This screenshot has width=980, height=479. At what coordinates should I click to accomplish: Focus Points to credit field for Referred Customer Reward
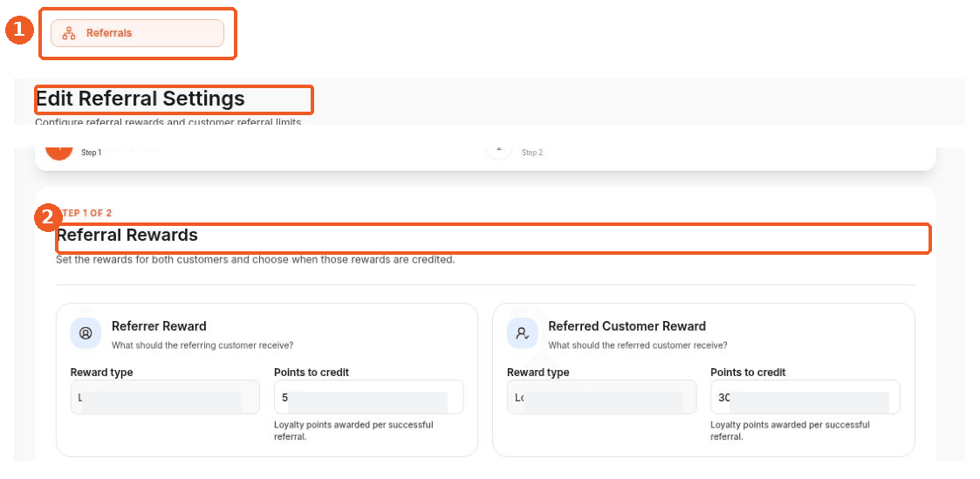[x=805, y=397]
